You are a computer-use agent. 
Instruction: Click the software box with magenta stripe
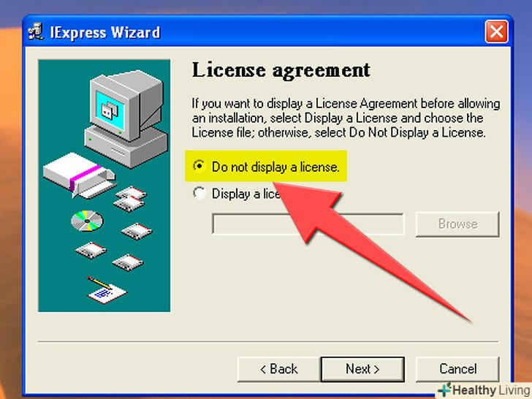click(80, 175)
